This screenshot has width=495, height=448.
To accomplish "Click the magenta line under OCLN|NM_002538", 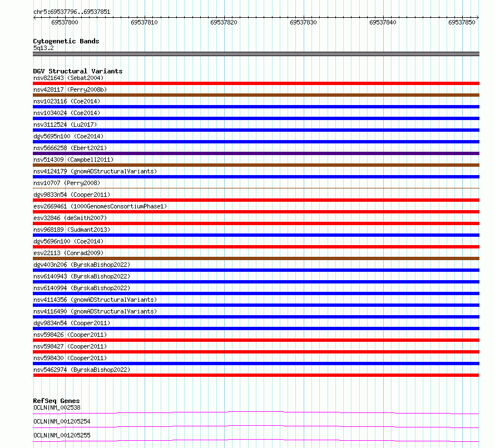I will coord(256,412).
